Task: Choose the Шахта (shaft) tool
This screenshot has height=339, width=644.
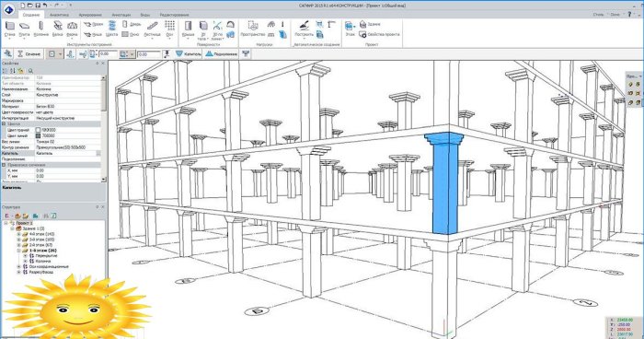Action: tap(111, 29)
